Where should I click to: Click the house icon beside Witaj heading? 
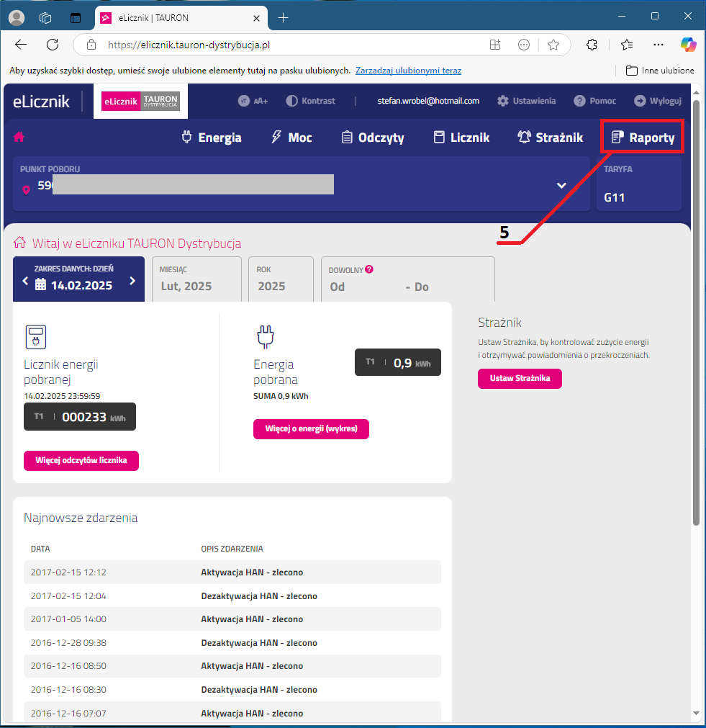(19, 242)
